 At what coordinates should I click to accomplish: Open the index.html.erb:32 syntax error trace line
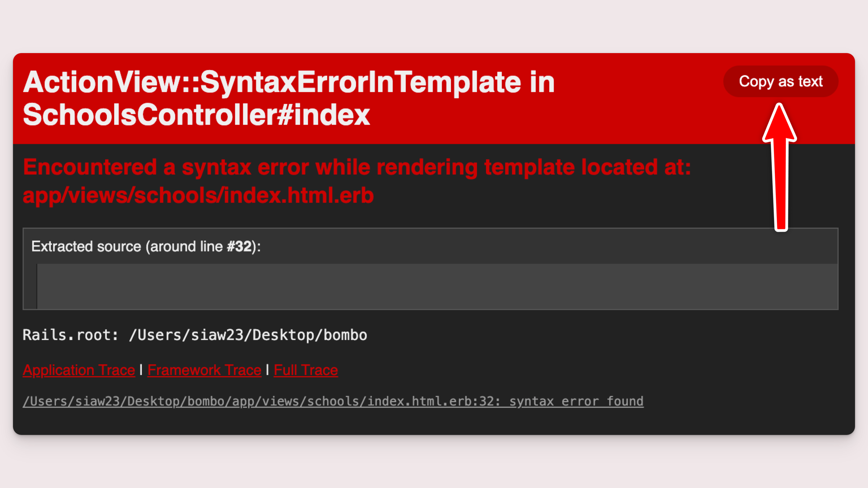(x=333, y=401)
